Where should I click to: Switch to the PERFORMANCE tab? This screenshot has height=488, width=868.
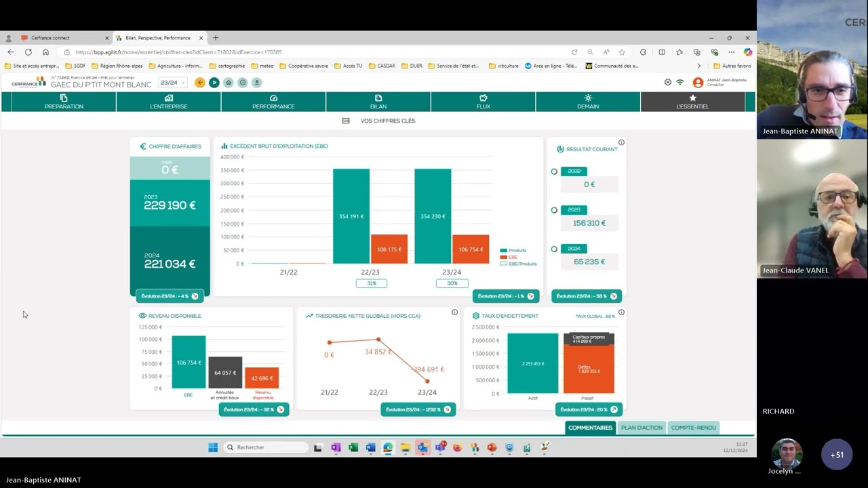273,102
